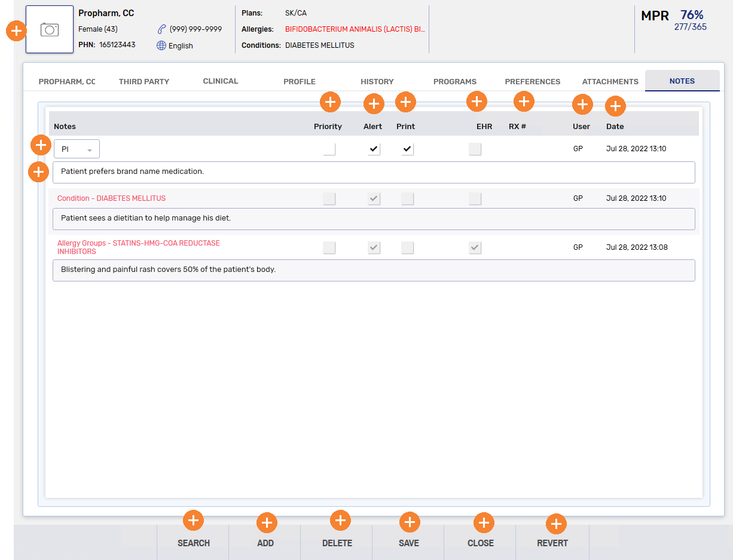Open the PI note type dropdown
This screenshot has width=733, height=560.
pos(77,149)
